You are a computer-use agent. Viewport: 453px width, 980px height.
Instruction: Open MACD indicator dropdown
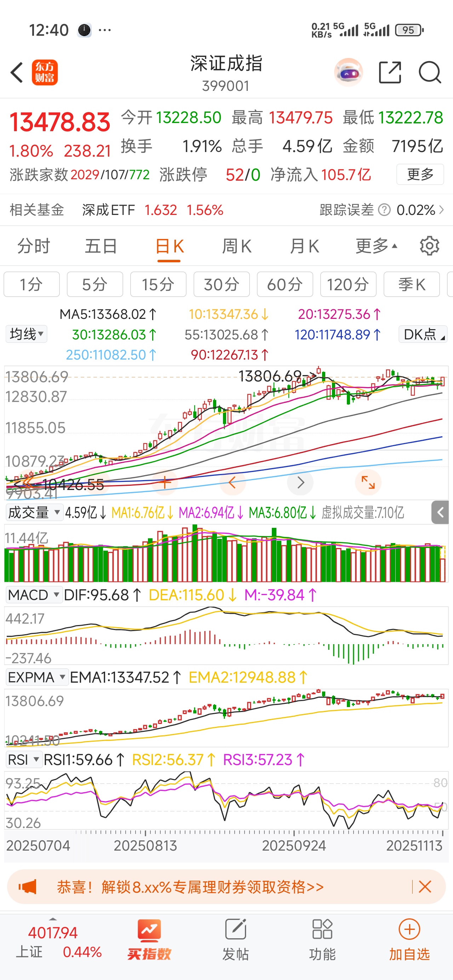coord(34,595)
